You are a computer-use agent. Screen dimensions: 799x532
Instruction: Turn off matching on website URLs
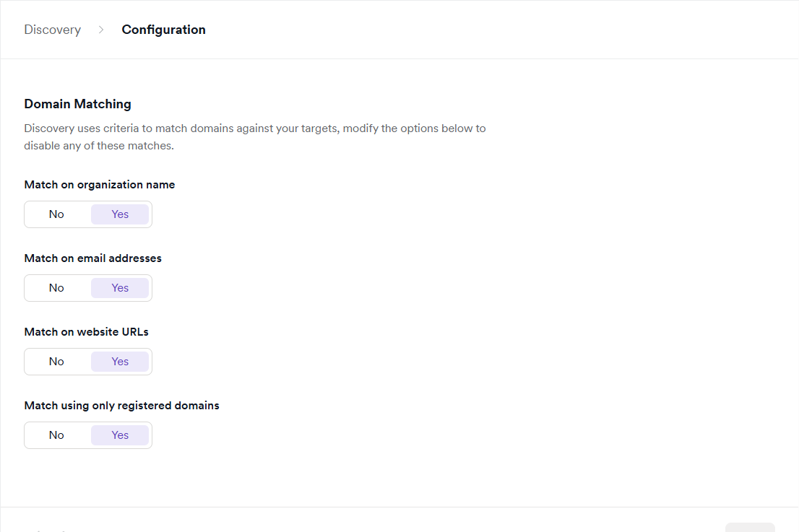(x=56, y=362)
